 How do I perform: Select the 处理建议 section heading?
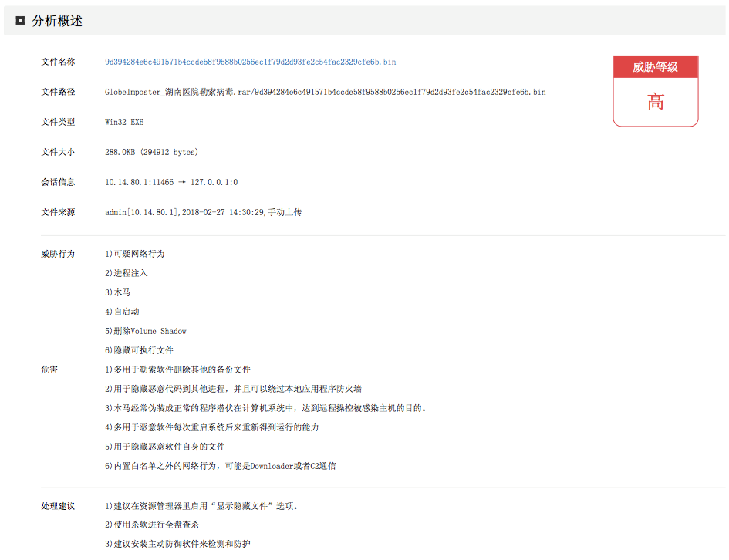pos(58,504)
